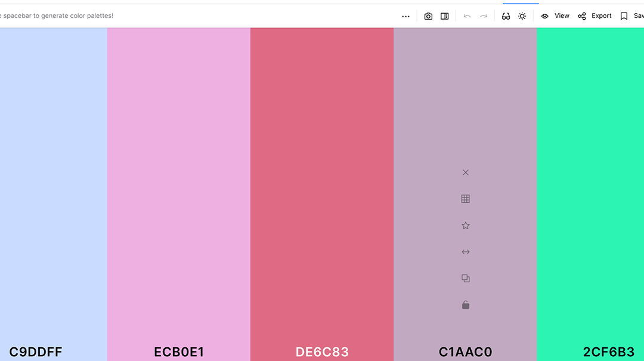Viewport: 644px width, 361px height.
Task: Open the color blindness simulator
Action: [506, 16]
